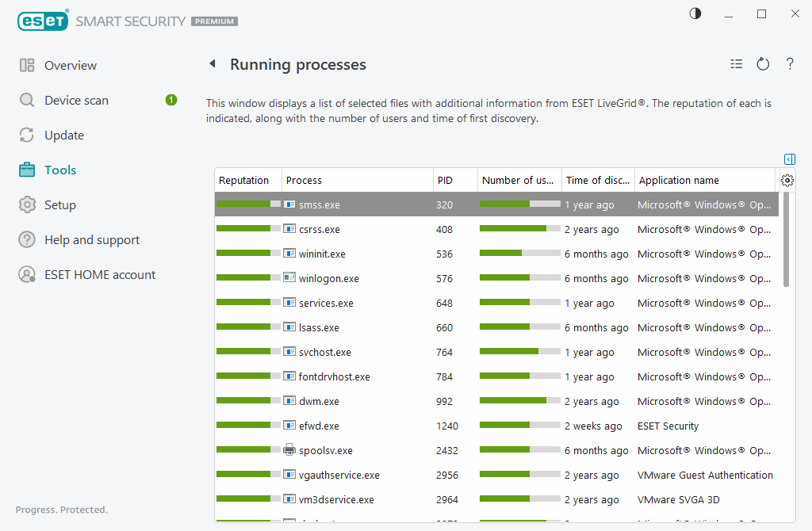The image size is (812, 531).
Task: Select the csrss.exe process
Action: coord(496,229)
